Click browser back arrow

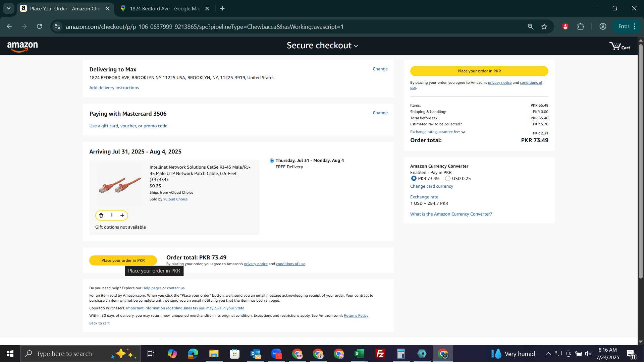9,26
